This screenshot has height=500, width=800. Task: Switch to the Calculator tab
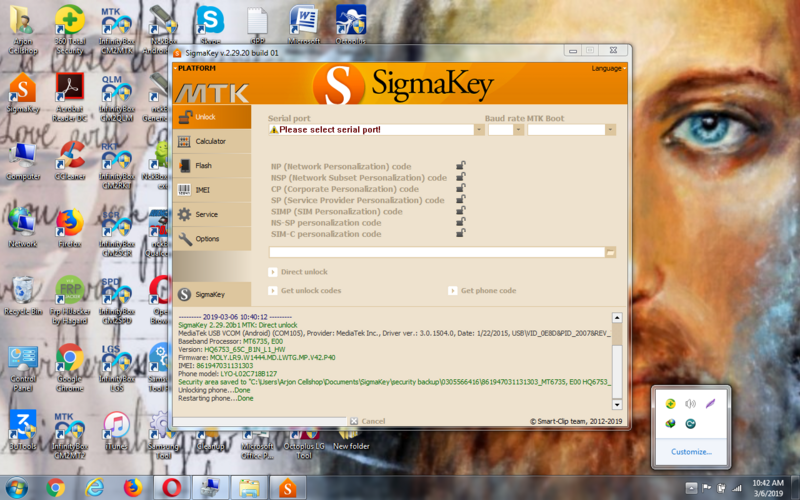pos(212,141)
